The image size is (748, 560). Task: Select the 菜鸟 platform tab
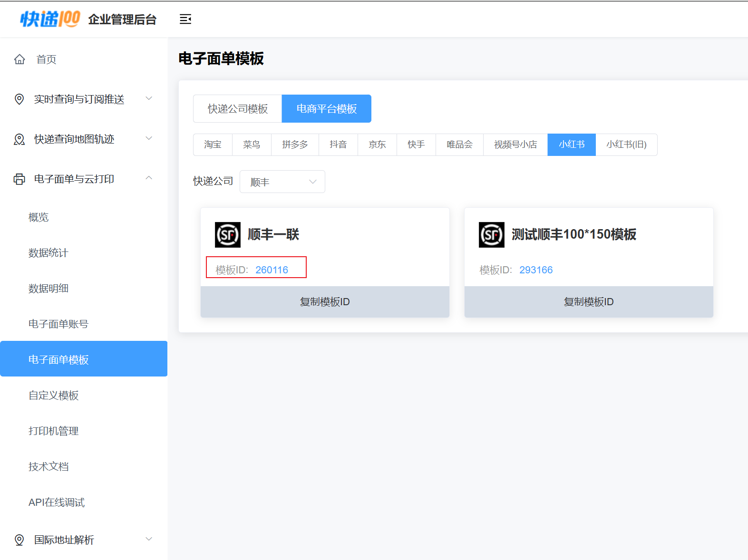click(x=252, y=145)
